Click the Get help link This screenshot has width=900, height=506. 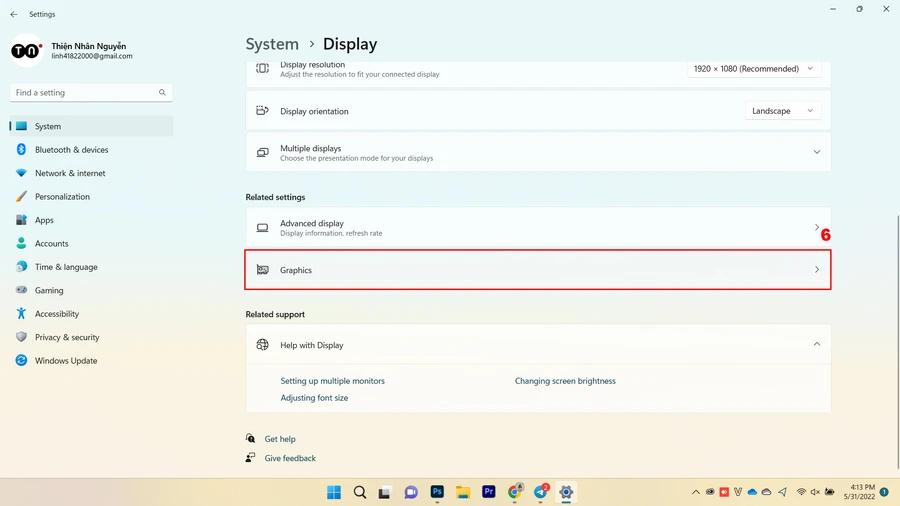point(280,439)
